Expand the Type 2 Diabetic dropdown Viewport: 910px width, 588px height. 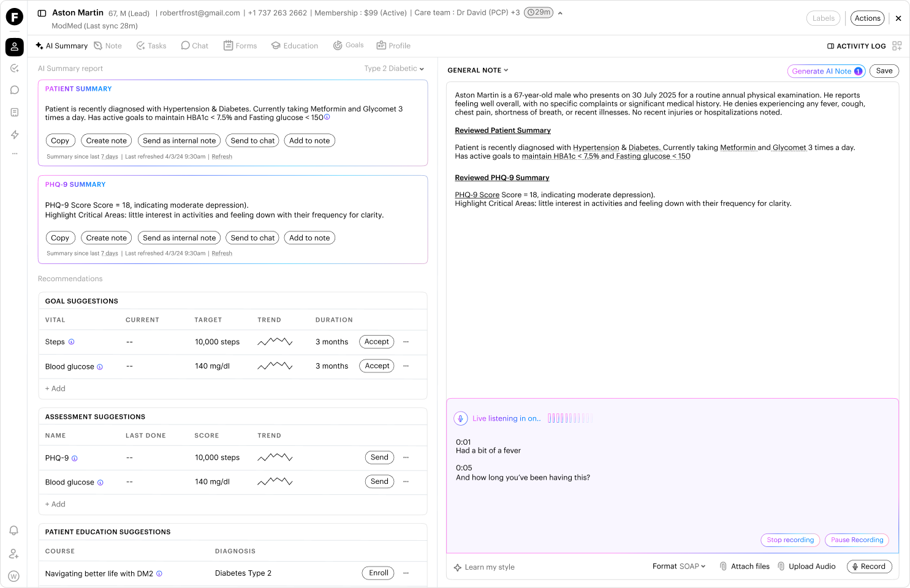pyautogui.click(x=394, y=69)
